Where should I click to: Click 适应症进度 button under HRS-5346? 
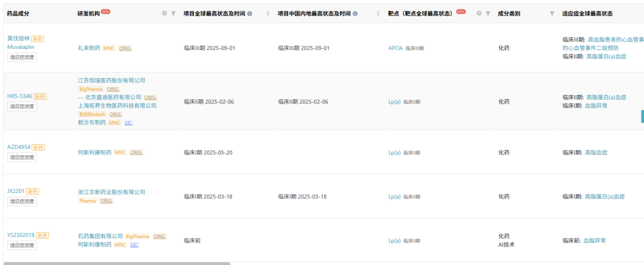point(22,106)
